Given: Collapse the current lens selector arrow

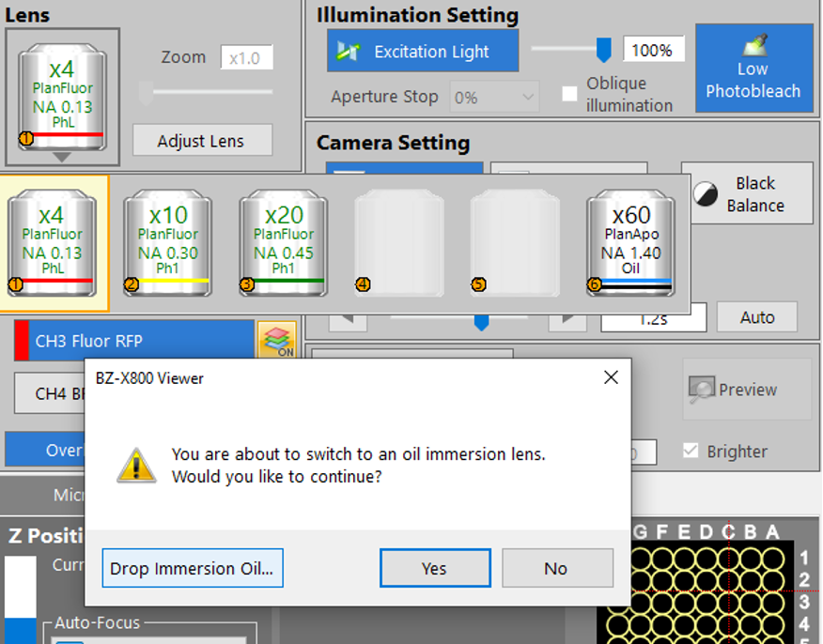Looking at the screenshot, I should click(x=62, y=157).
